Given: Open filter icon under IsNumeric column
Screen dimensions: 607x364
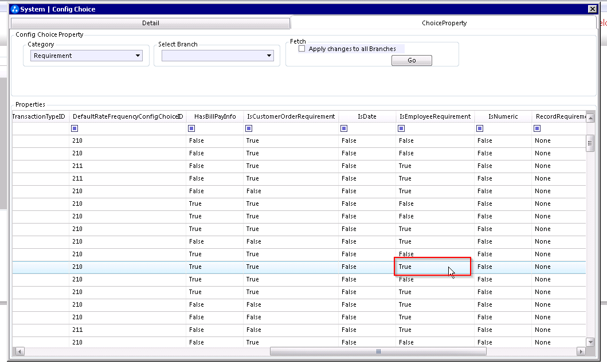Looking at the screenshot, I should click(x=480, y=128).
